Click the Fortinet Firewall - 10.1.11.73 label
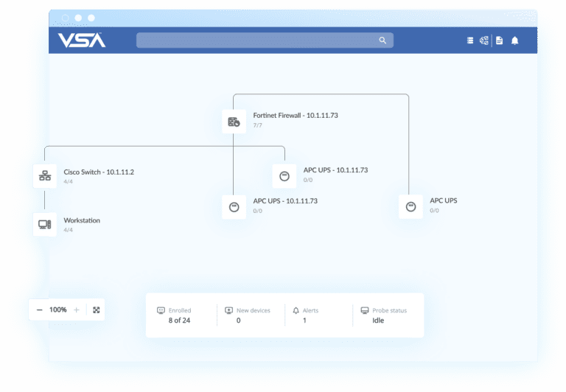The width and height of the screenshot is (566, 392). 296,116
